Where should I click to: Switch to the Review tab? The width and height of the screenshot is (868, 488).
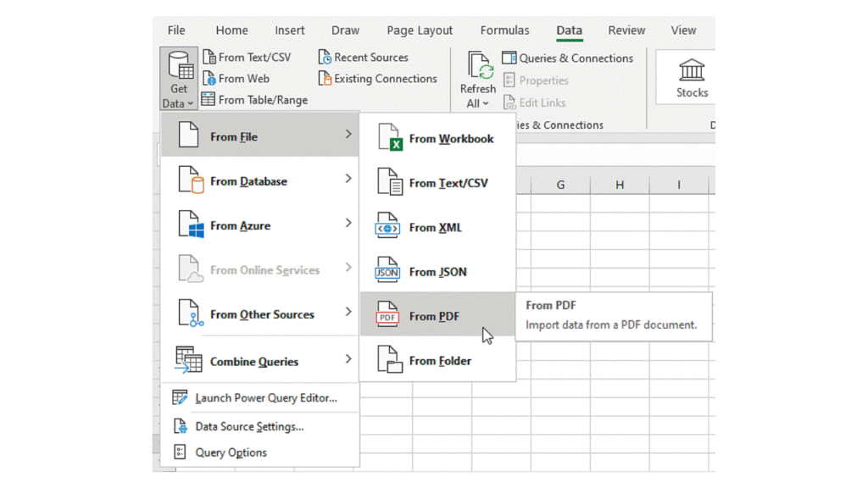pos(626,30)
